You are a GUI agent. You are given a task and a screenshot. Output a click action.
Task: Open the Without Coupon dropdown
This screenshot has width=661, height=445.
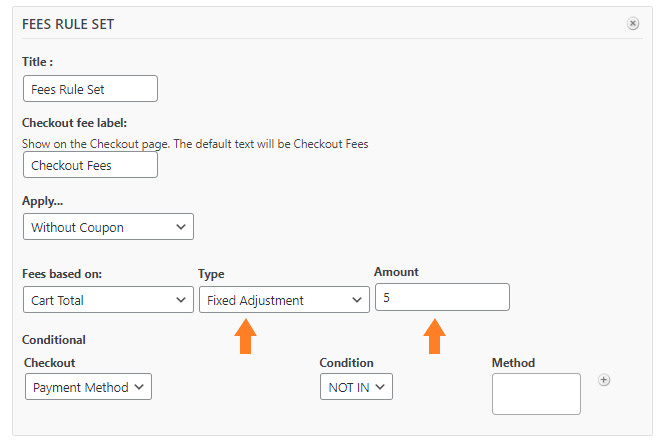(x=108, y=227)
